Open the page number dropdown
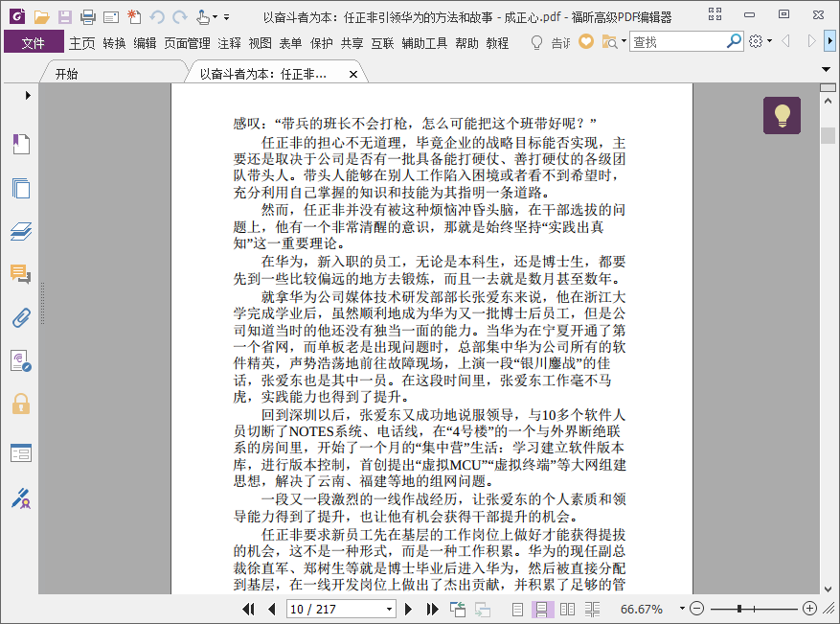Viewport: 840px width, 624px height. (390, 609)
